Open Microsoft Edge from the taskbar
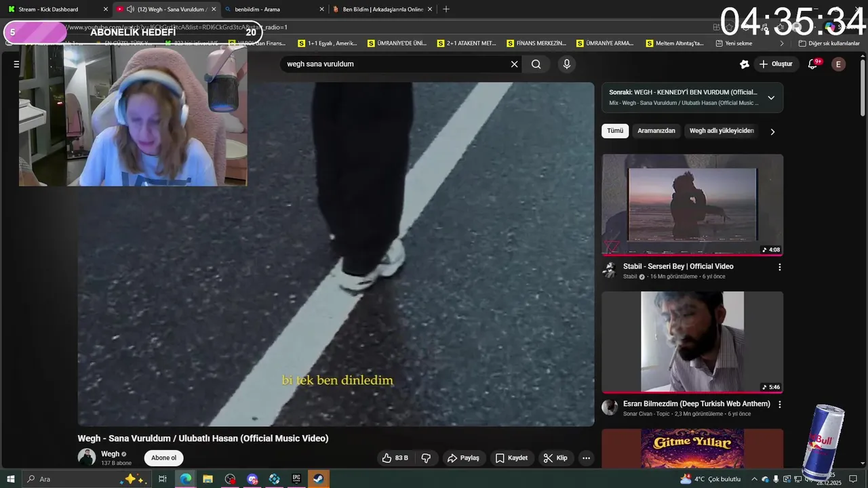The width and height of the screenshot is (868, 488). 185,479
